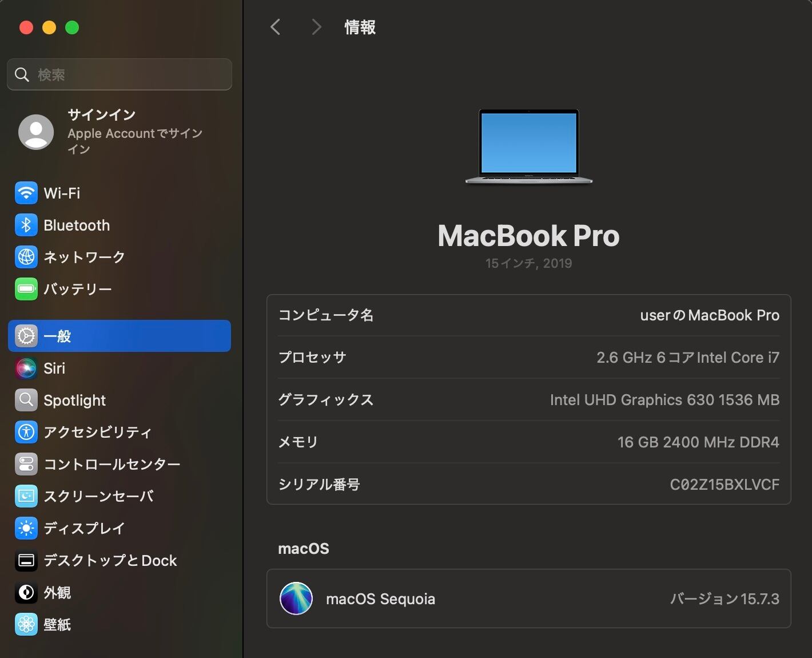Screen dimensions: 812x658
Task: Click the メモリ value 16 GB 2400 MHz DDR4
Action: pos(698,442)
